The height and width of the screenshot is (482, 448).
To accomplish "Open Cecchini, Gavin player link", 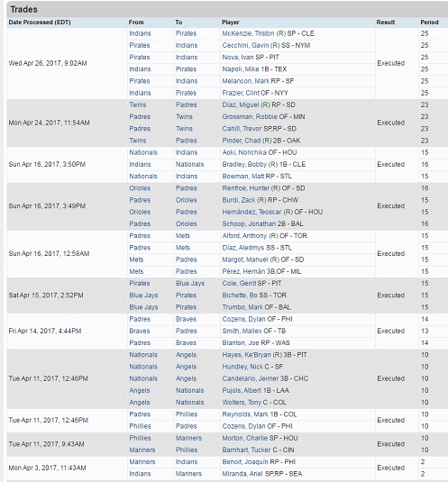I will tap(245, 45).
